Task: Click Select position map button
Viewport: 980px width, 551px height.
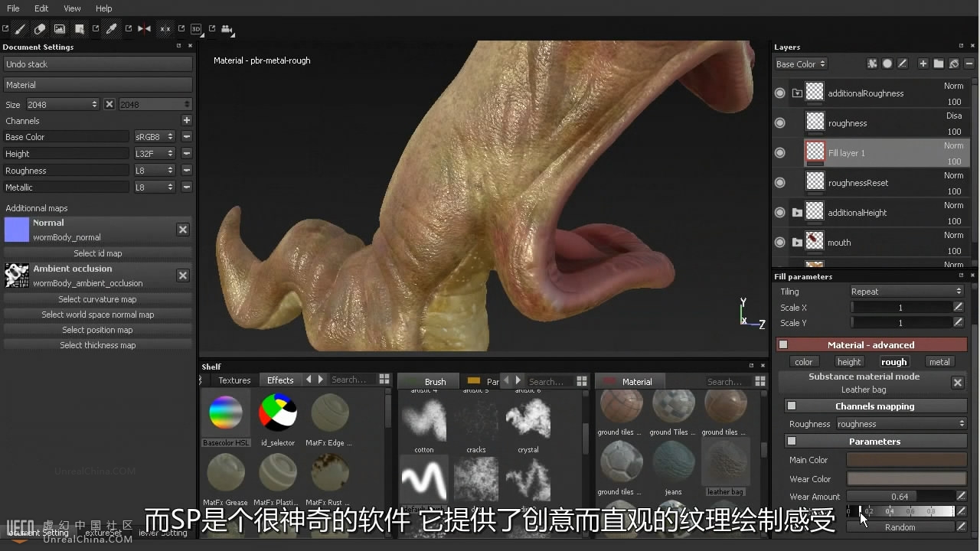Action: point(98,330)
